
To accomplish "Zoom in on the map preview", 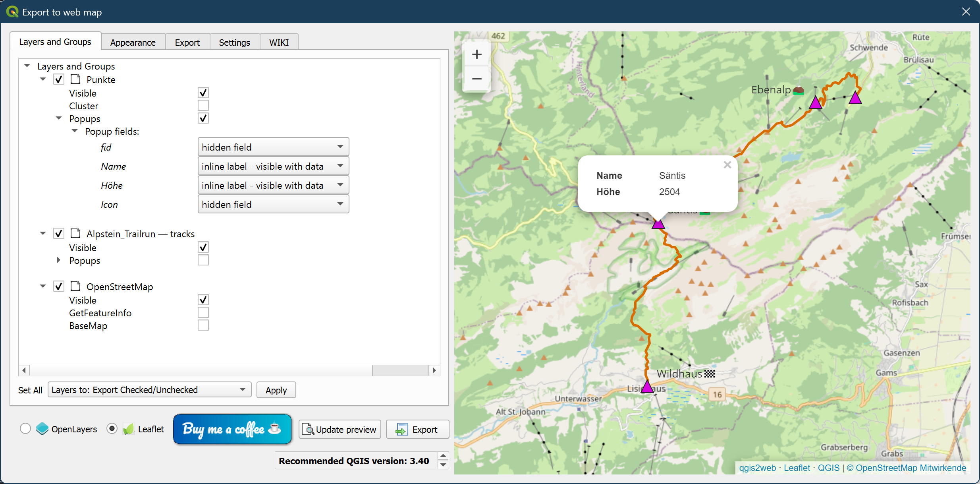I will [476, 54].
